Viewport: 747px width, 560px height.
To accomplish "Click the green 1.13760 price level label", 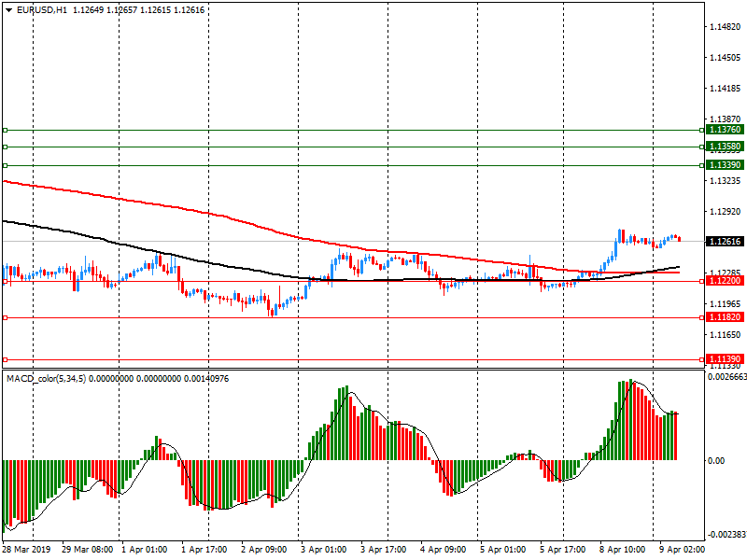I will tap(725, 130).
